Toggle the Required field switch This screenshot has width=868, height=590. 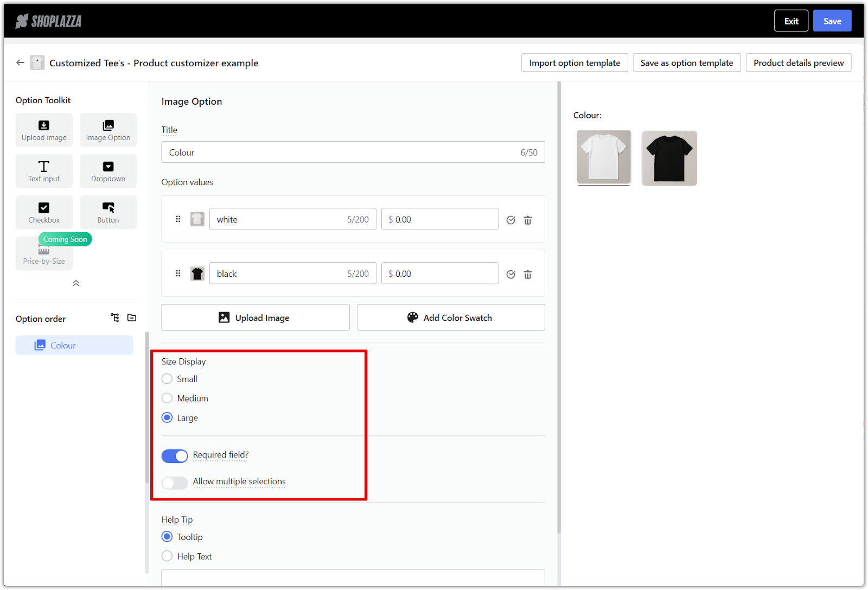(x=175, y=456)
